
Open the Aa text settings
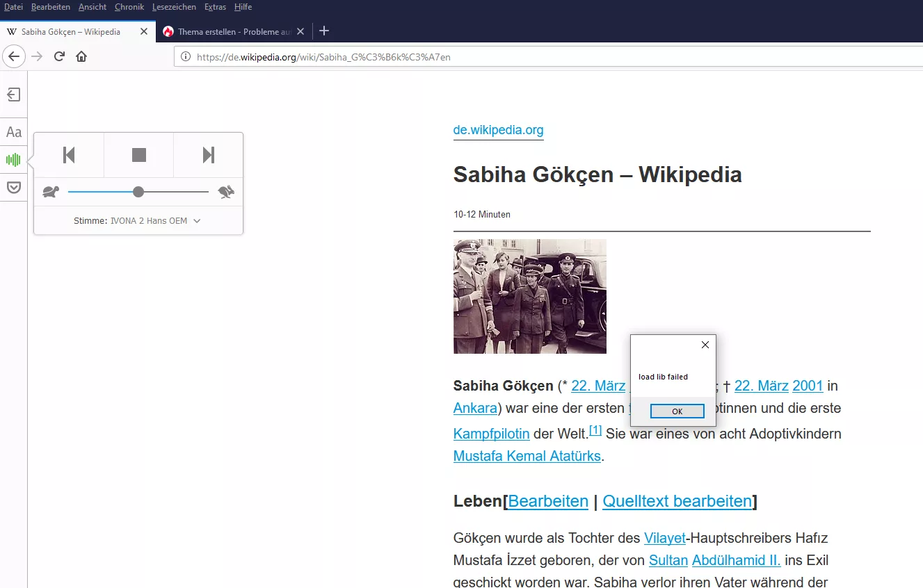tap(13, 132)
